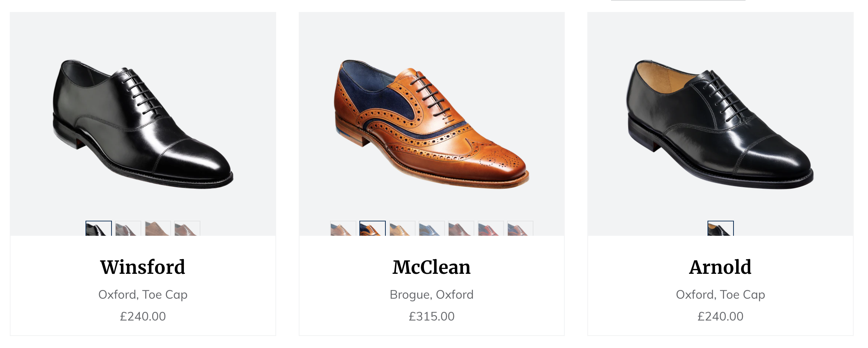Viewport: 868px width, 348px height.
Task: Click the Arnold product name
Action: 720,267
